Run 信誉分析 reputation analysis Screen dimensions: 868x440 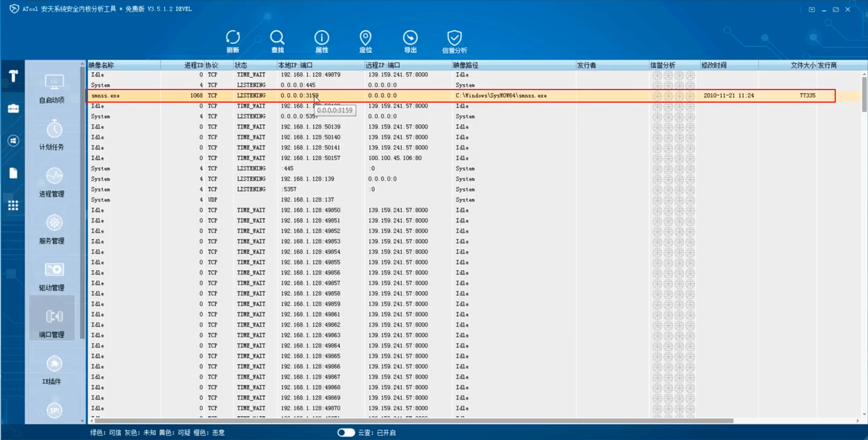coord(454,42)
